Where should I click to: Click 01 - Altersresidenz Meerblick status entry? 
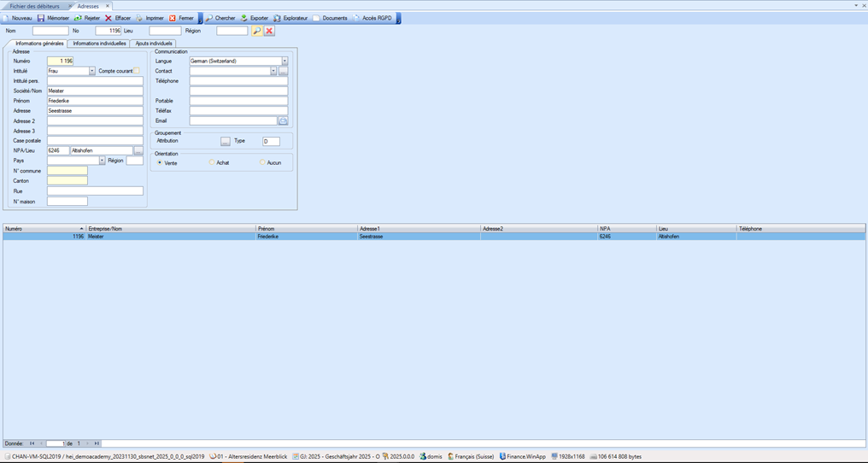click(249, 456)
